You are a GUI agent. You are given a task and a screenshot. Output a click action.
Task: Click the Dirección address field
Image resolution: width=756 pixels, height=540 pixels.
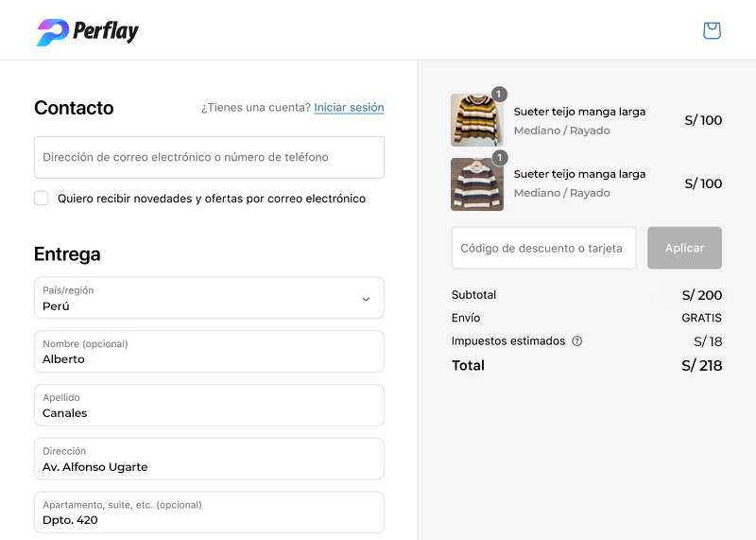click(x=209, y=460)
